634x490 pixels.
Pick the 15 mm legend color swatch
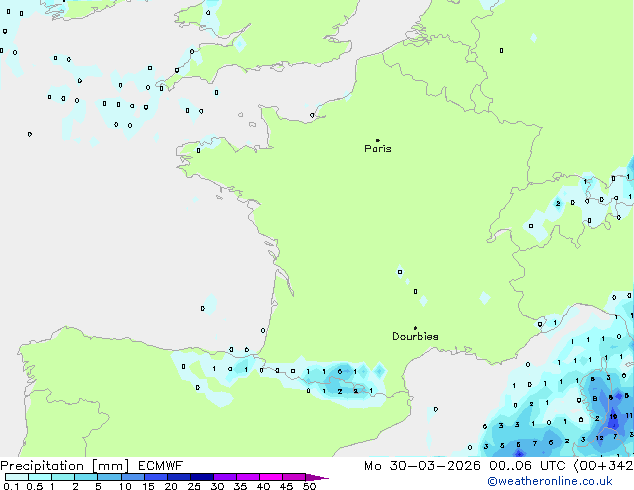[155, 477]
